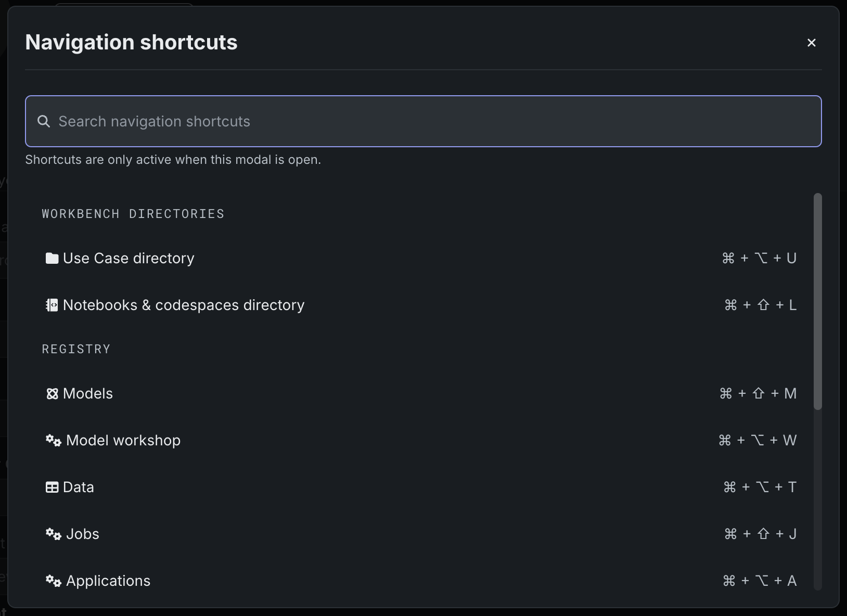
Task: Navigate to Models in the registry
Action: click(x=87, y=394)
